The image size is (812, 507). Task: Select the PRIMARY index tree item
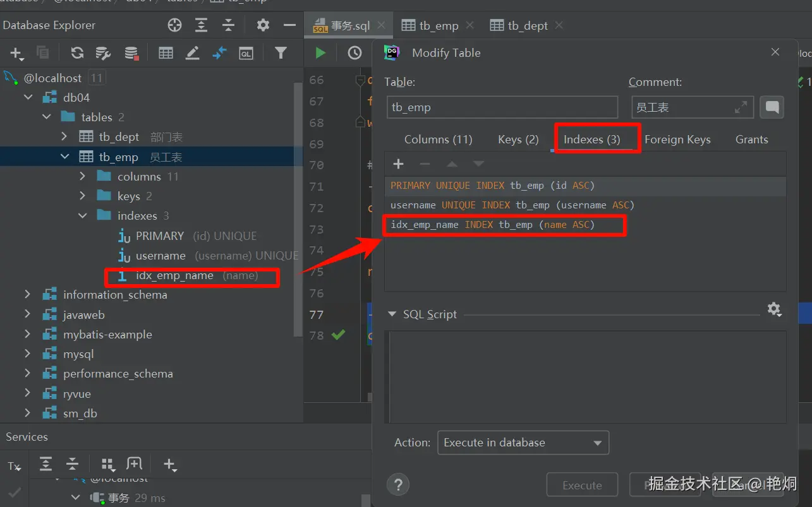point(160,236)
